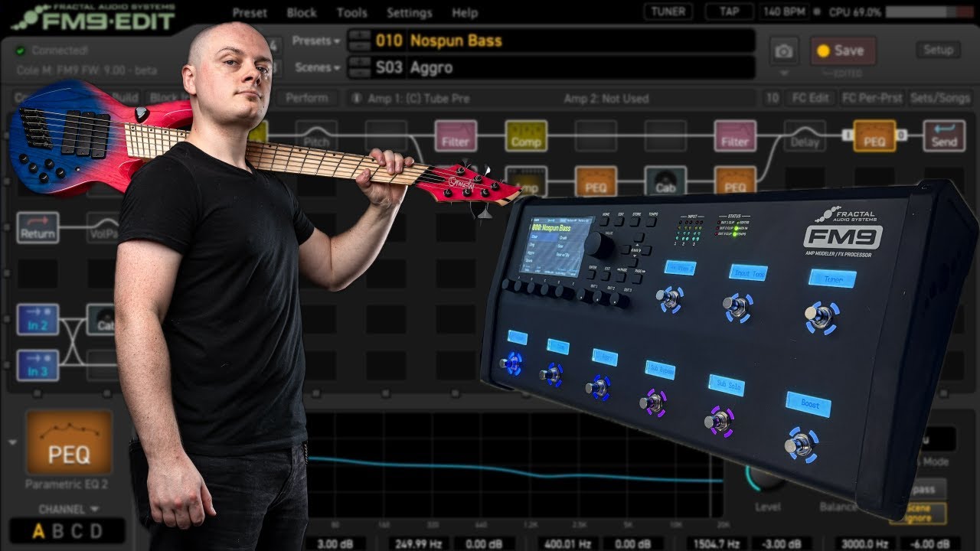
Task: Toggle the Scene Ignore button
Action: (x=918, y=513)
